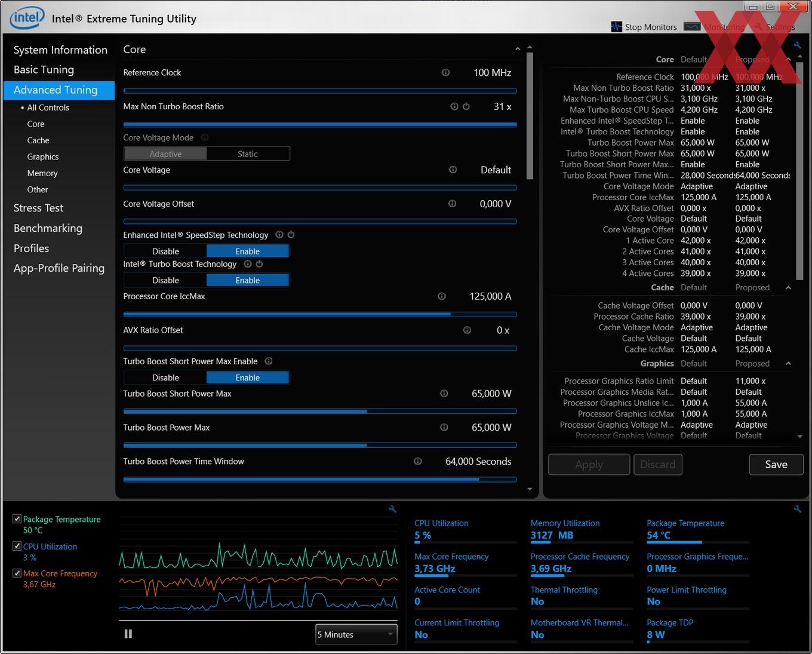Open Benchmarking section
812x654 pixels.
click(x=48, y=228)
